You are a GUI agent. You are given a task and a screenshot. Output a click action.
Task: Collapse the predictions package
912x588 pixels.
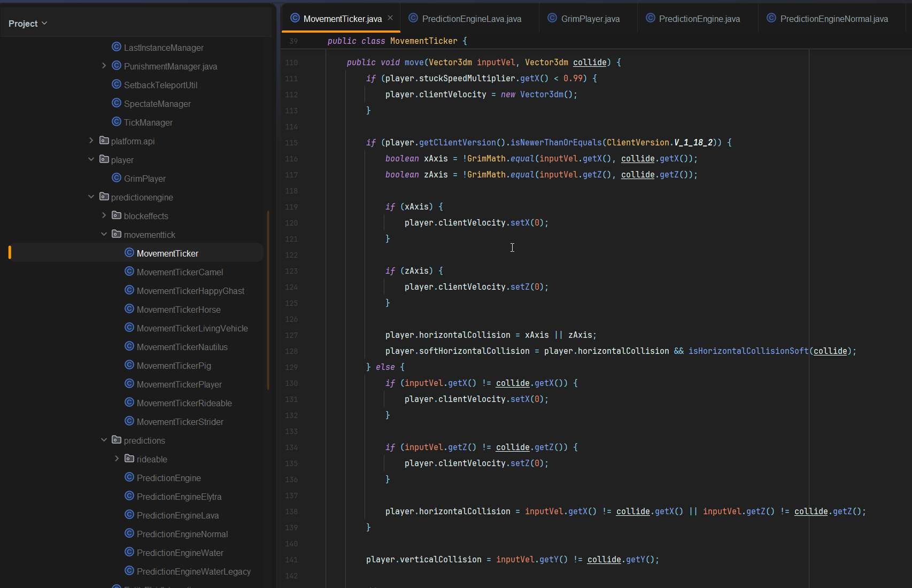coord(104,440)
